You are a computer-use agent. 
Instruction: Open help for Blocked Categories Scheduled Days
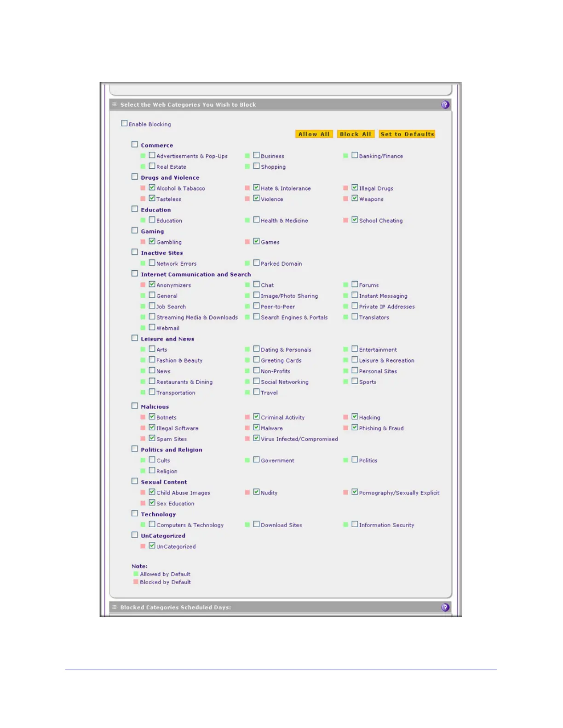click(x=445, y=608)
